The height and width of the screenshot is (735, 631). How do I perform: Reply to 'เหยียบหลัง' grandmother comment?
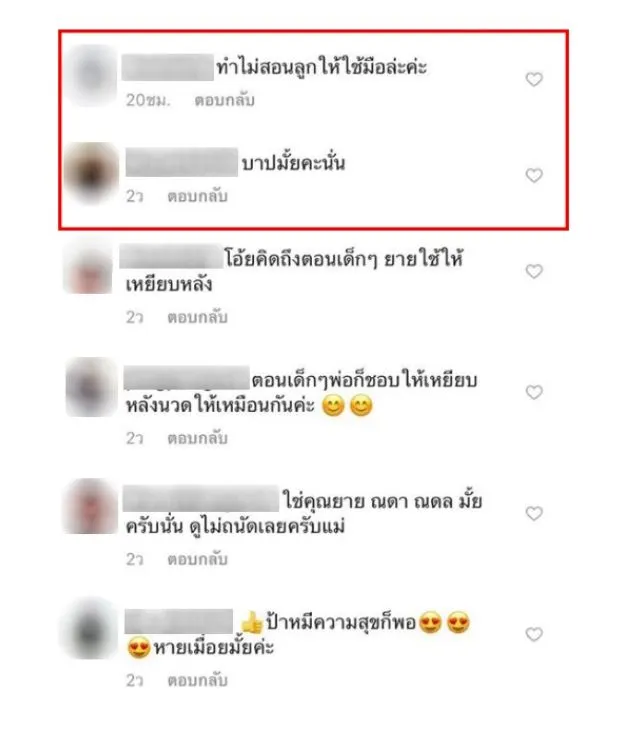197,317
